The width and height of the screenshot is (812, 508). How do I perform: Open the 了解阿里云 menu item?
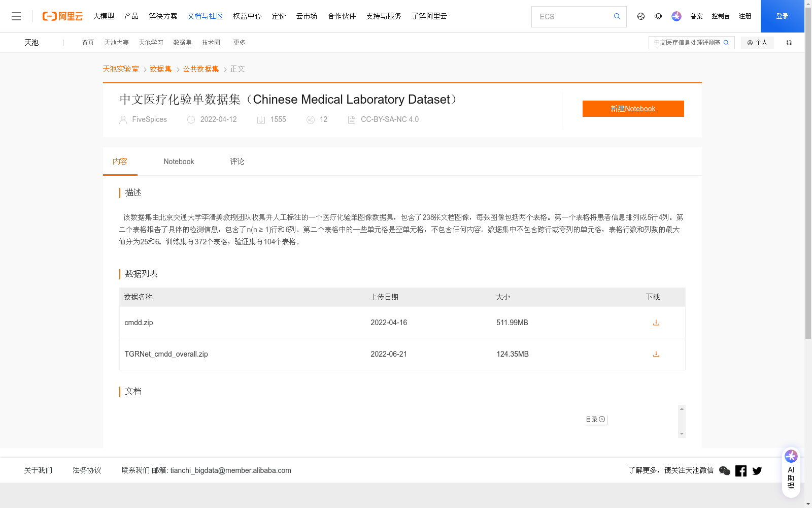coord(429,16)
